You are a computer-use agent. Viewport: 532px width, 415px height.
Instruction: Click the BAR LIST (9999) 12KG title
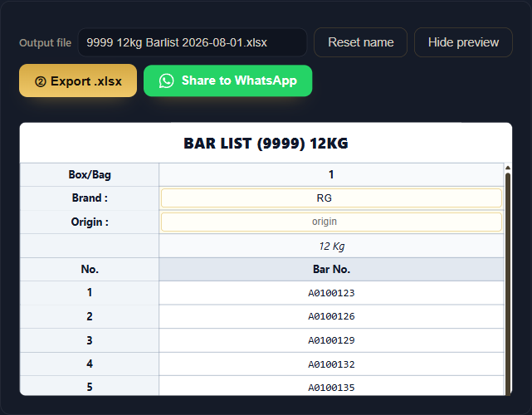click(266, 144)
